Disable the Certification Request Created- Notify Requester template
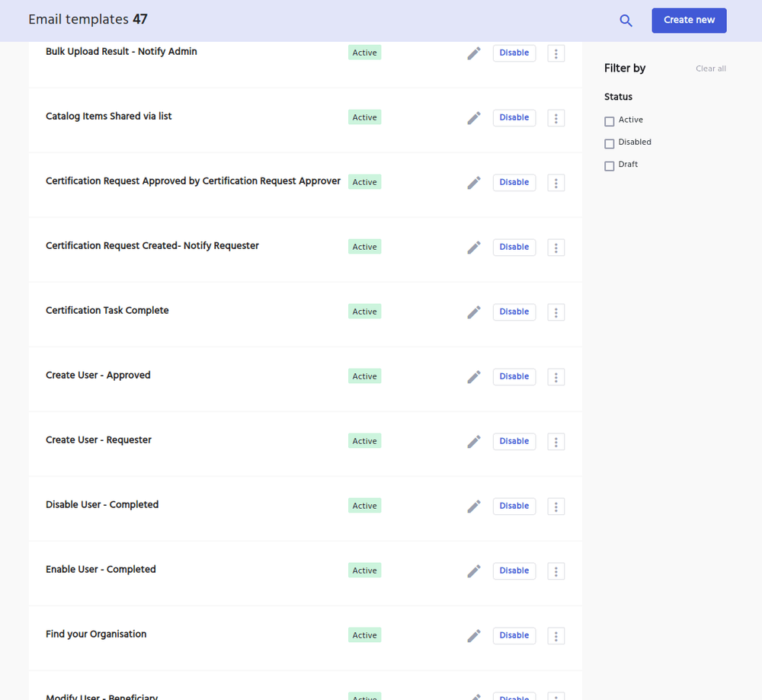This screenshot has width=762, height=700. [514, 247]
